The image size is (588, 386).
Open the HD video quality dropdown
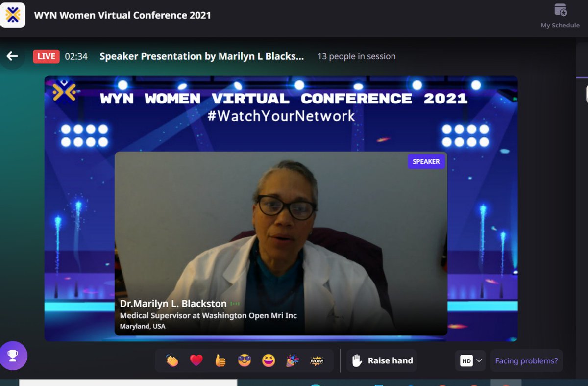point(471,361)
